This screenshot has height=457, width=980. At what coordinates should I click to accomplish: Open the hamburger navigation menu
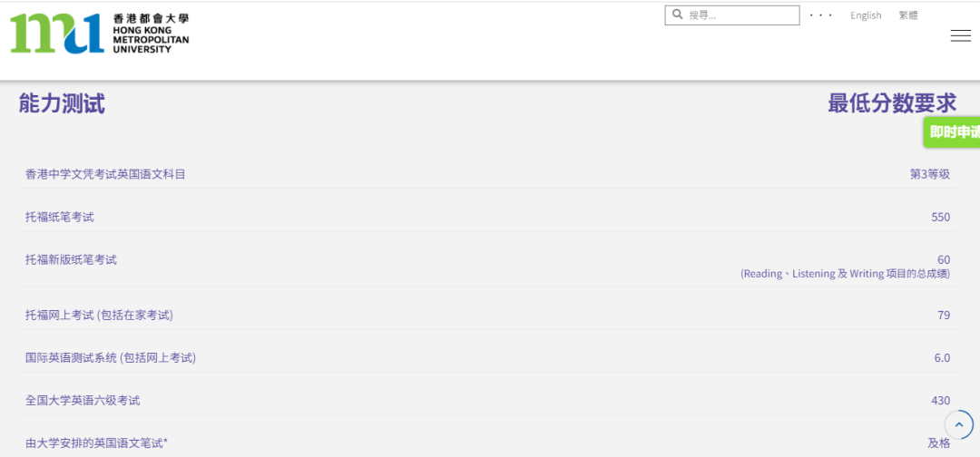tap(960, 35)
